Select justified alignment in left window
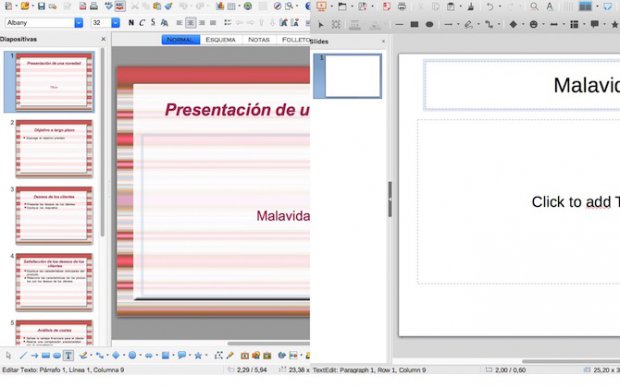 [213, 23]
